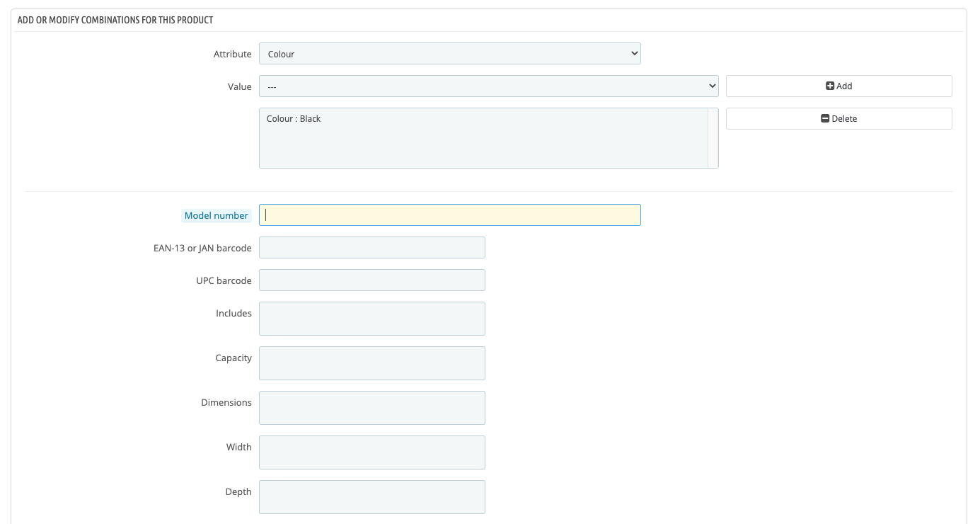Click the Depth text area
Image resolution: width=980 pixels, height=524 pixels.
(371, 497)
